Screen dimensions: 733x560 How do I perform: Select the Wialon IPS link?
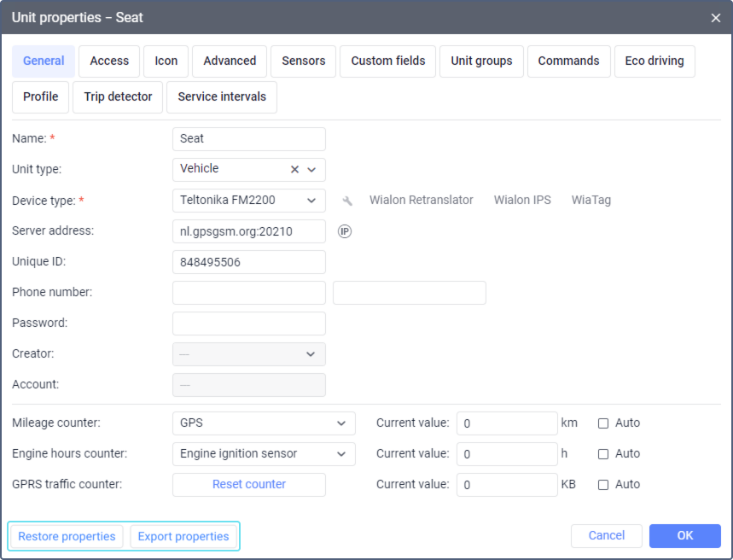pyautogui.click(x=522, y=201)
